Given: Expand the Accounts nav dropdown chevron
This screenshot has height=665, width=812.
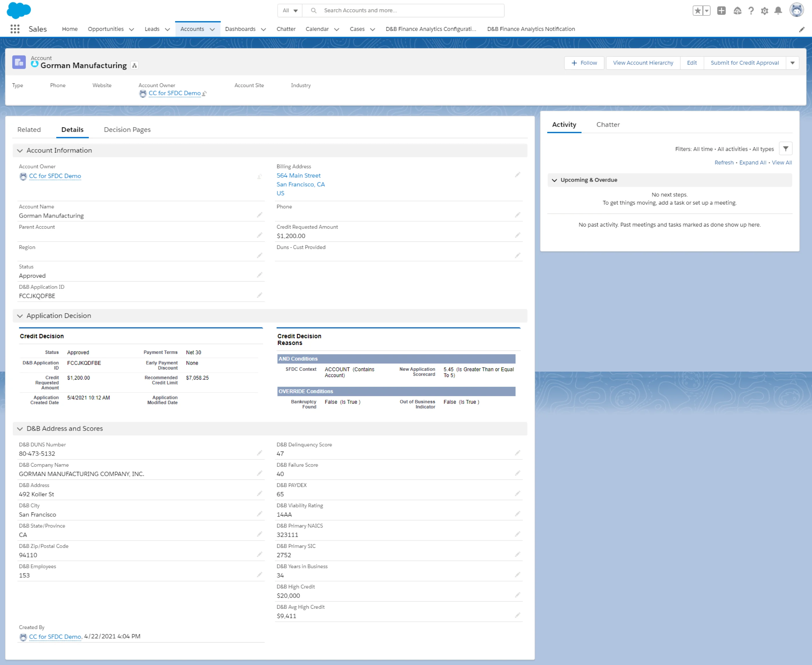Looking at the screenshot, I should click(x=212, y=30).
